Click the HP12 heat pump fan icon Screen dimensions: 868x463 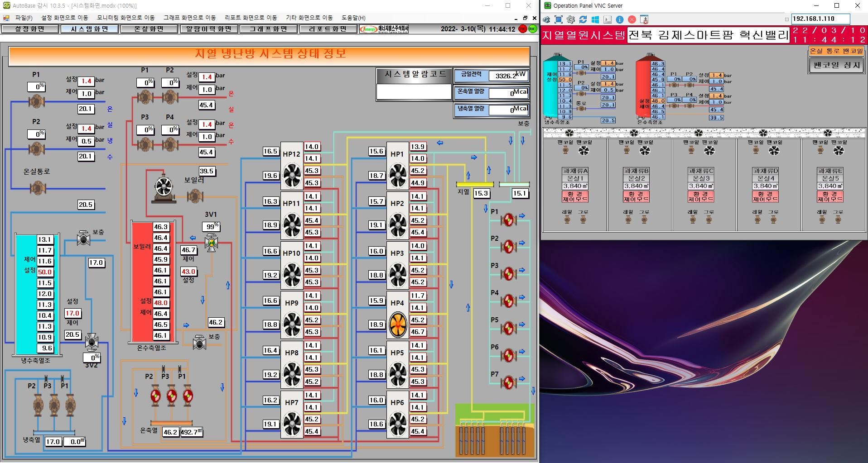coord(292,176)
